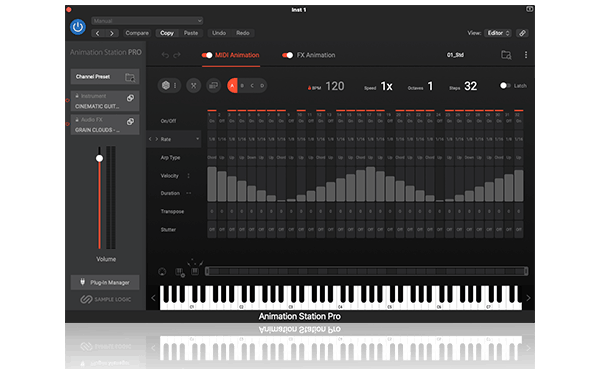Click the Speed value 1x
This screenshot has height=369, width=599.
(387, 86)
